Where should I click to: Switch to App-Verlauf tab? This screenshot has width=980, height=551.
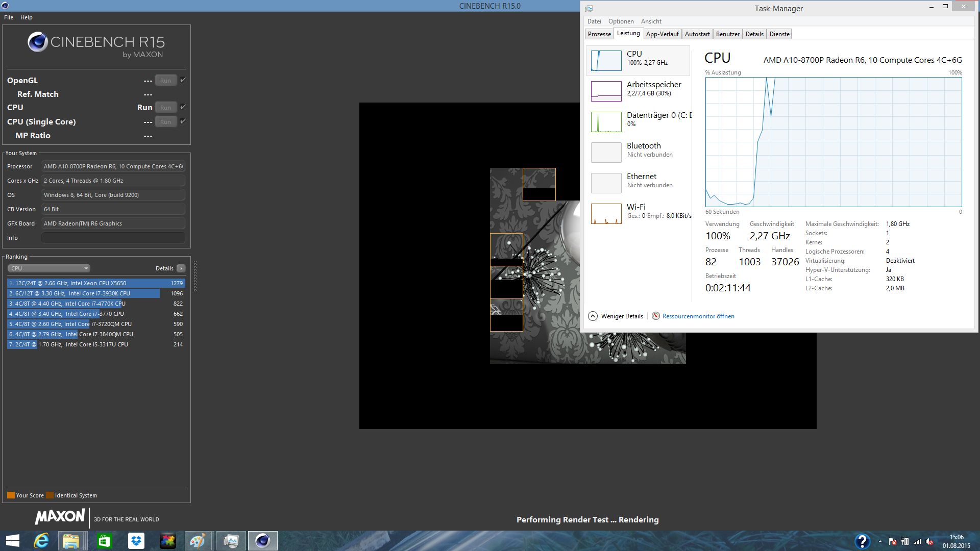[x=663, y=34]
